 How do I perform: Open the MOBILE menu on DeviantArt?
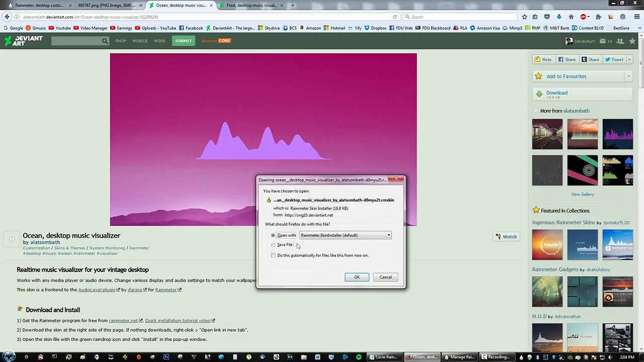click(140, 41)
